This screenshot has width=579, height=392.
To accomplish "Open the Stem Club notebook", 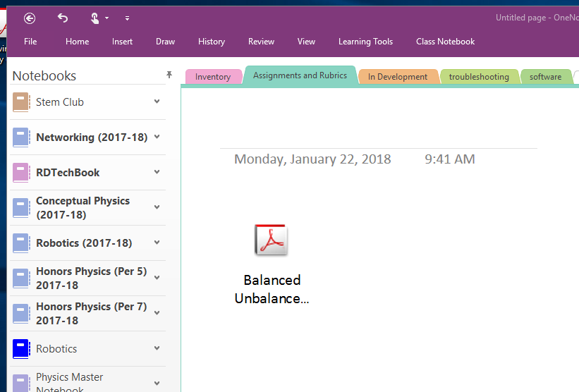I will click(x=88, y=102).
